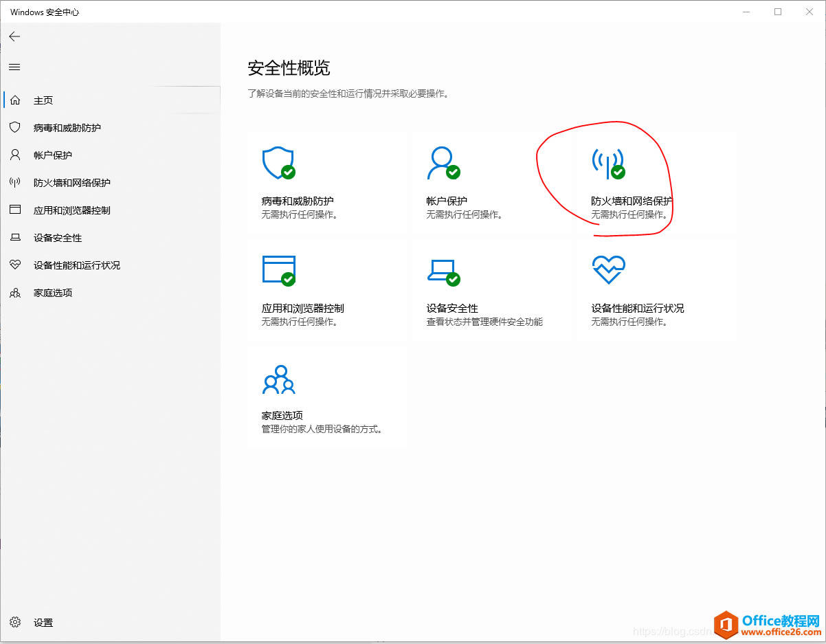Click 查看状态并管理硬件安全功能 description text
The width and height of the screenshot is (826, 644).
[484, 322]
